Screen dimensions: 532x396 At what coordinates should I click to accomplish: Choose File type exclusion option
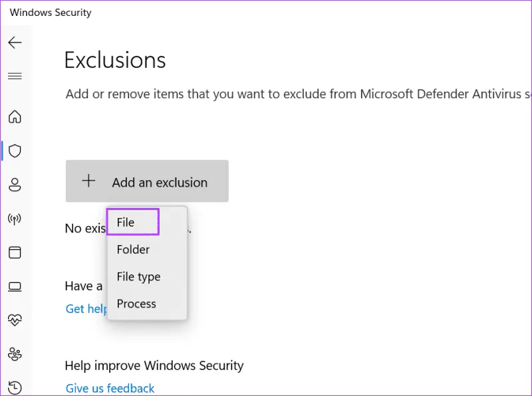coord(138,277)
